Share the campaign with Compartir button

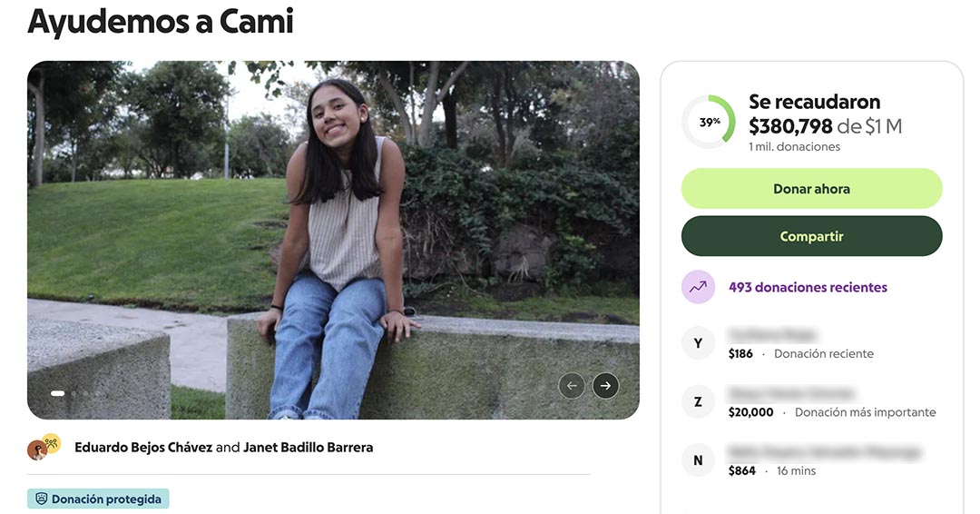811,236
